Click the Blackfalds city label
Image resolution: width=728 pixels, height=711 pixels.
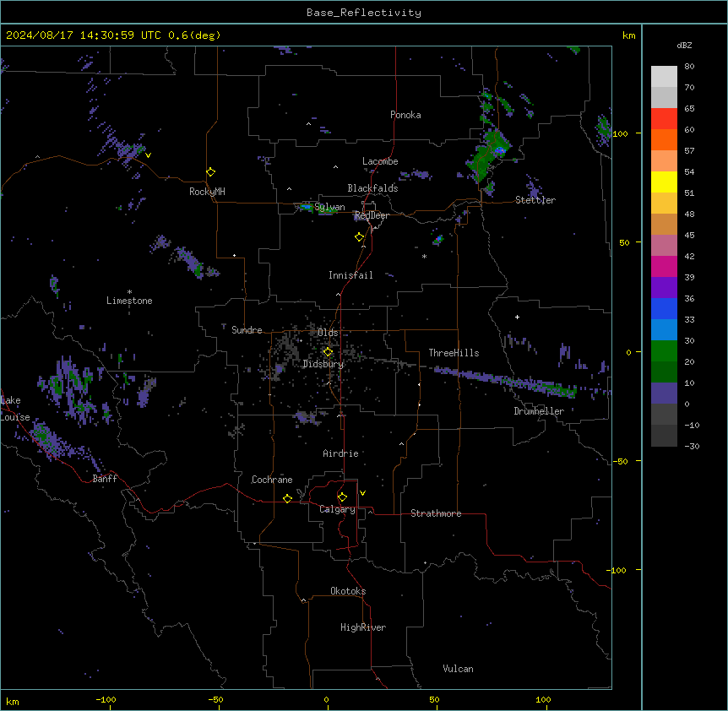[x=372, y=188]
